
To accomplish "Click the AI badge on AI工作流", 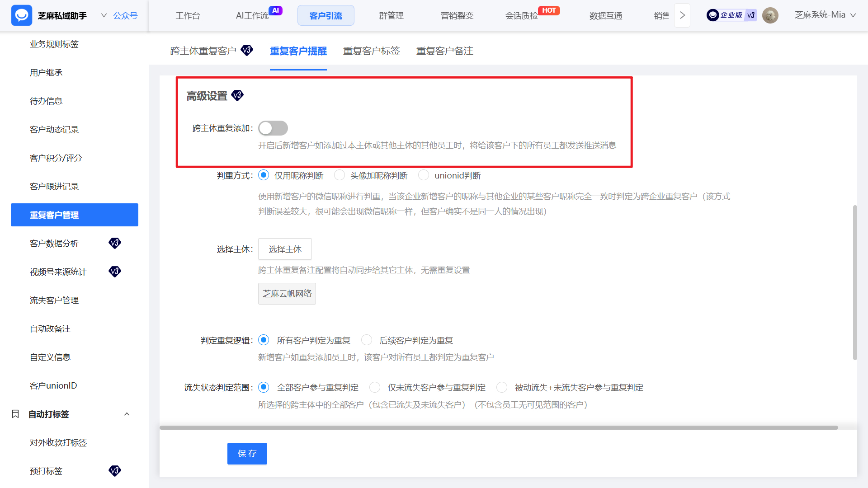I will click(x=275, y=10).
